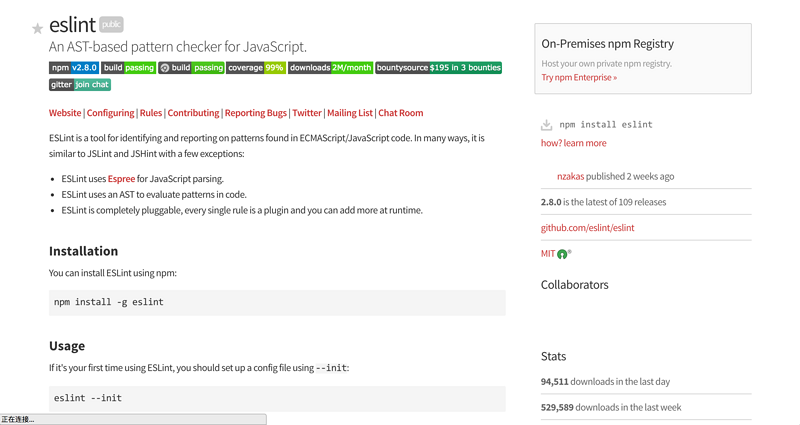Click the download icon beside npm install
The height and width of the screenshot is (425, 800).
(x=546, y=125)
